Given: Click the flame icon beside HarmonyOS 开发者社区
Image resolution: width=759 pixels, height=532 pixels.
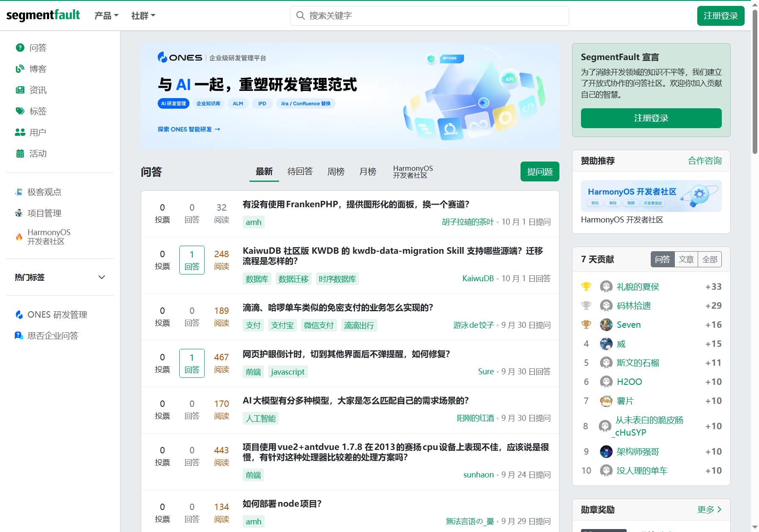Looking at the screenshot, I should coord(19,237).
